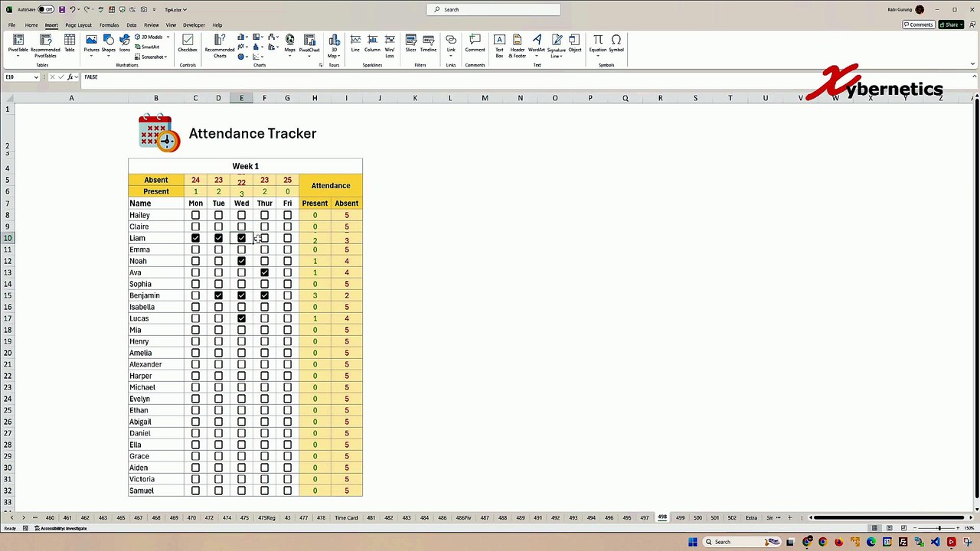
Task: Uncheck Ava's Thursday checkbox
Action: (264, 272)
